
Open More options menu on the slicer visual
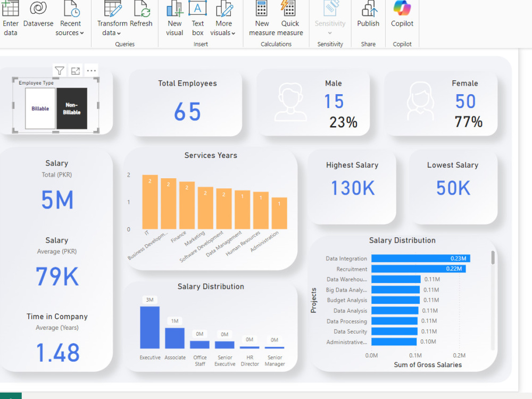[91, 70]
